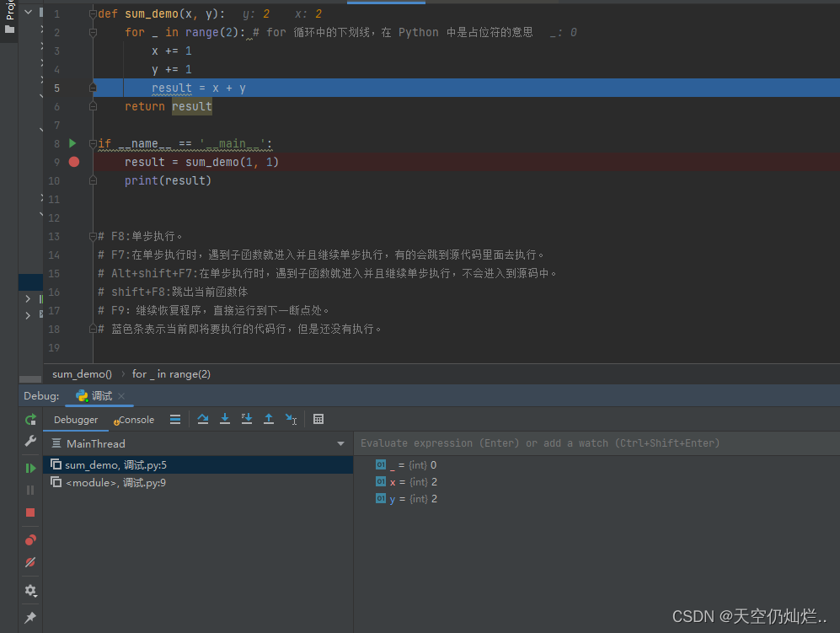Click the Run to Cursor icon
840x633 pixels.
(x=291, y=419)
